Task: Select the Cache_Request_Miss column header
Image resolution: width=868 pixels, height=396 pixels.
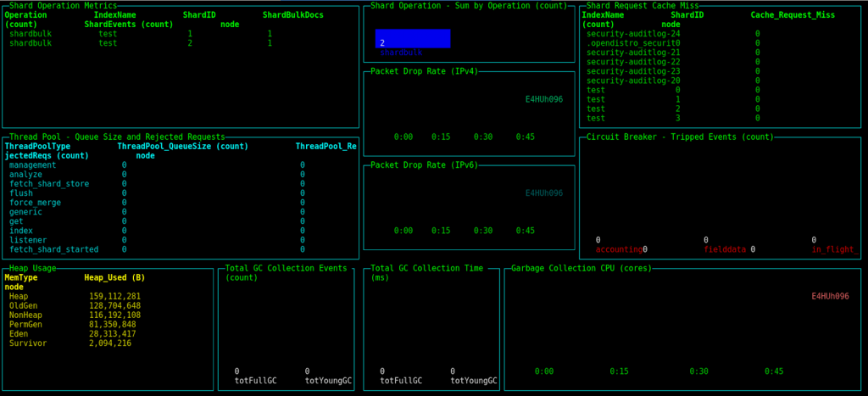Action: tap(793, 15)
